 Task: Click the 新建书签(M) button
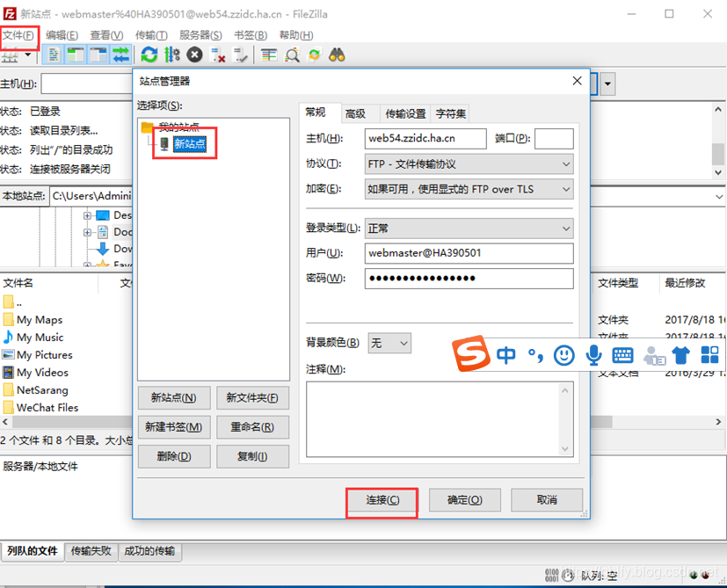pyautogui.click(x=174, y=427)
